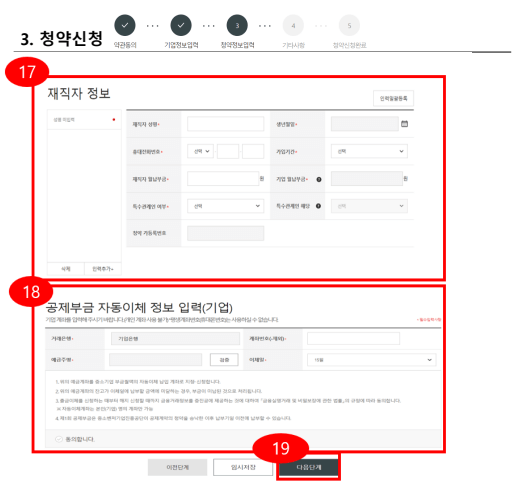Click the last mobile phone number field

pos(253,151)
